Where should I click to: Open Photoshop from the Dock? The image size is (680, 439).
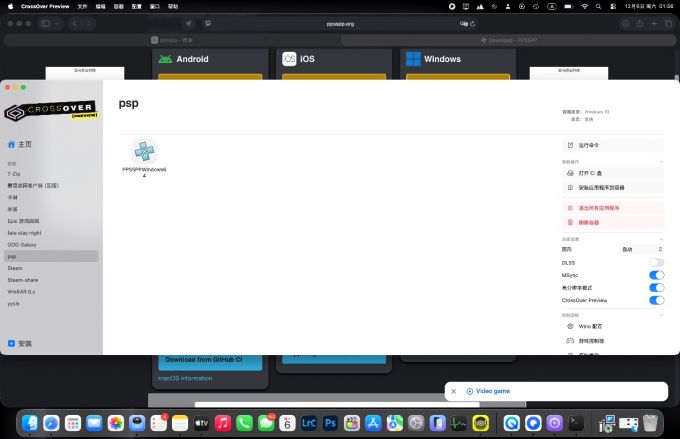330,423
